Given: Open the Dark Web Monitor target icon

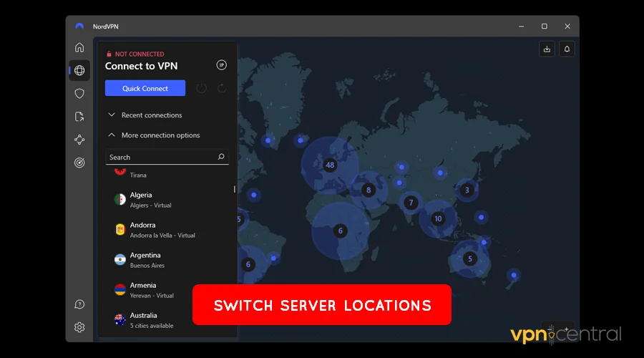Looking at the screenshot, I should click(x=79, y=163).
